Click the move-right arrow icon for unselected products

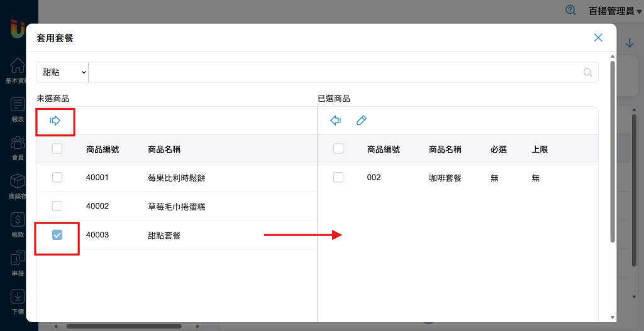55,121
